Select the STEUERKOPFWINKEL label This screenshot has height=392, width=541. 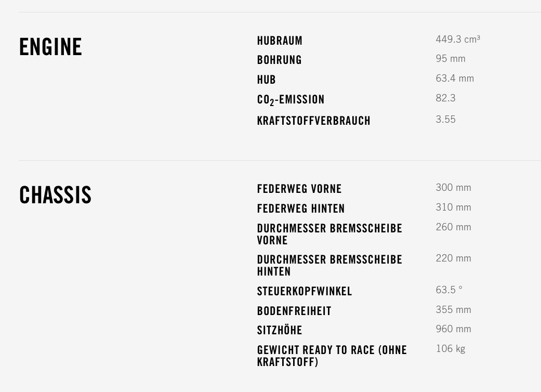point(304,292)
